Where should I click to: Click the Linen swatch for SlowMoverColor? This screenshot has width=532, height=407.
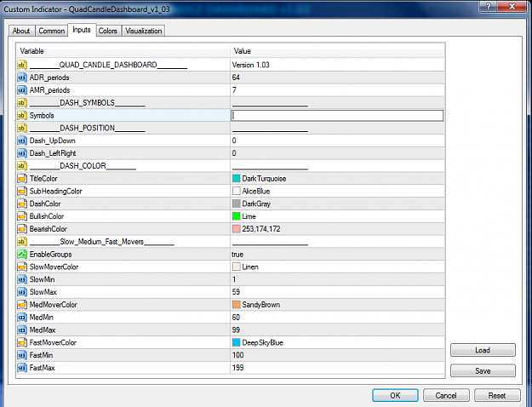point(236,267)
